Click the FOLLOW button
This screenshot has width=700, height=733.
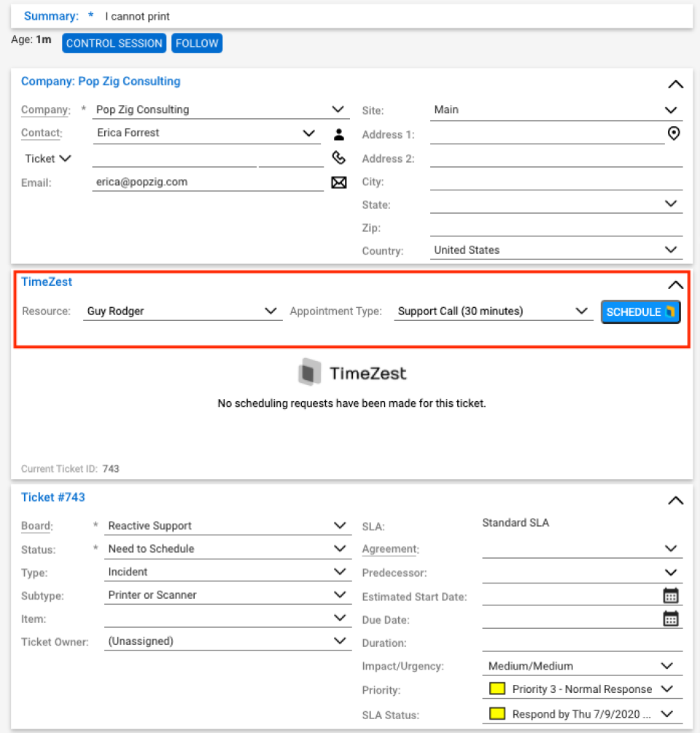click(196, 43)
